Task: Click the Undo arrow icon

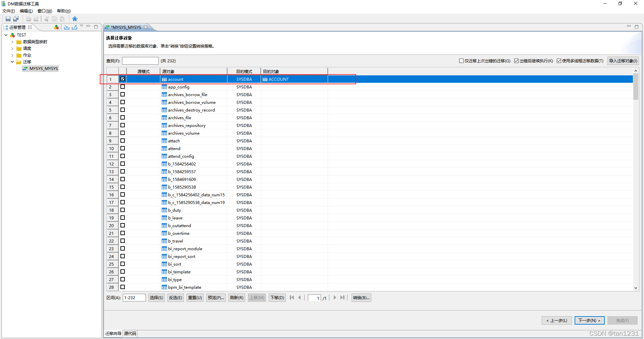Action: pos(29,19)
